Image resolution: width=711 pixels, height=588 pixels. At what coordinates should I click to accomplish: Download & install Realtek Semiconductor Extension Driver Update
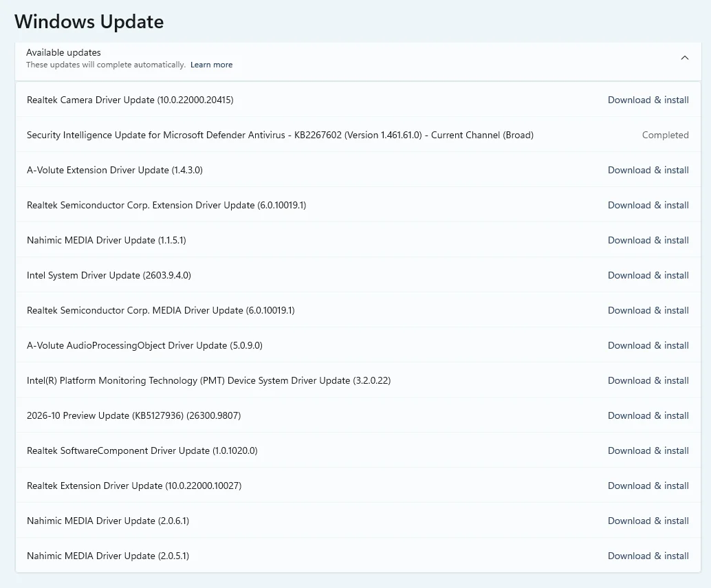pos(648,206)
